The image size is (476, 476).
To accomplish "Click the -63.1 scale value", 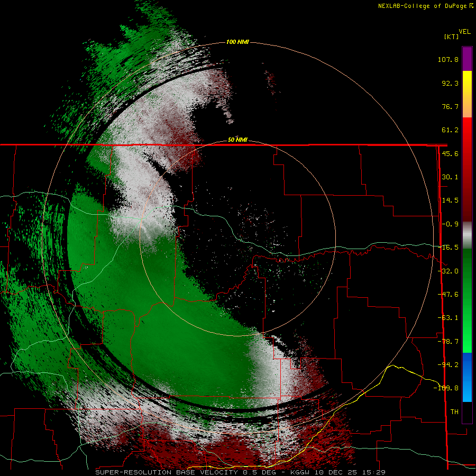I will 448,317.
